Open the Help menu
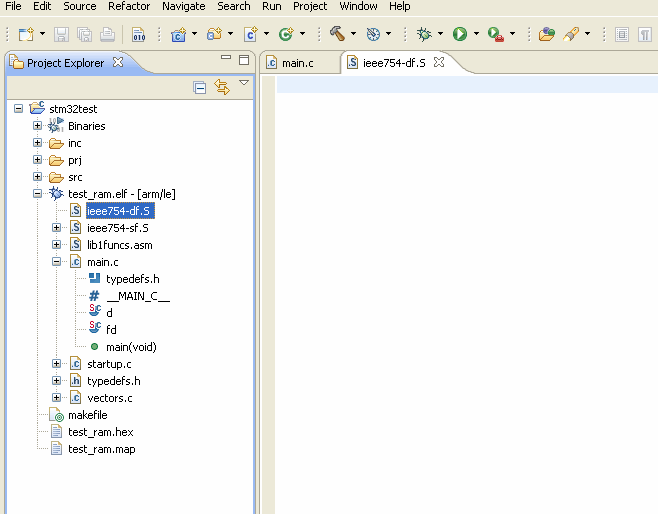The image size is (658, 514). [400, 6]
